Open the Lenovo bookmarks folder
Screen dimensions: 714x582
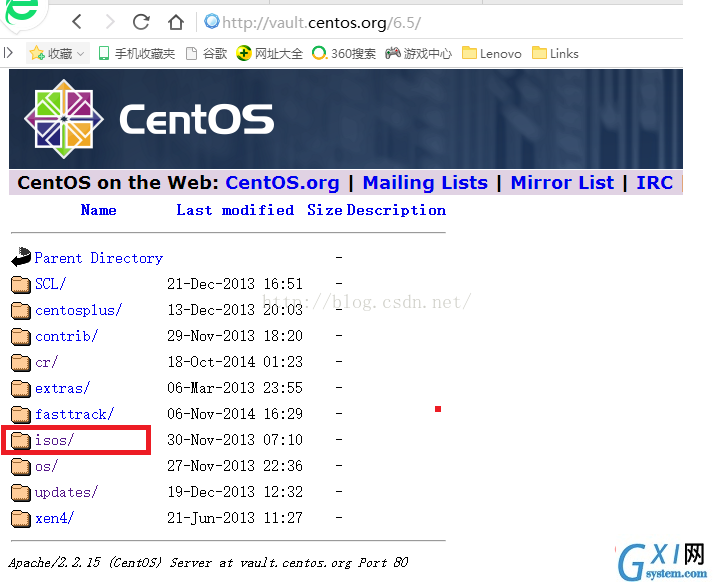491,54
